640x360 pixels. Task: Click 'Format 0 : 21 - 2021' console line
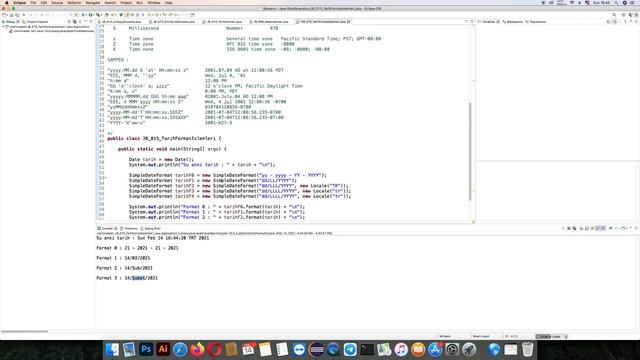[x=137, y=248]
